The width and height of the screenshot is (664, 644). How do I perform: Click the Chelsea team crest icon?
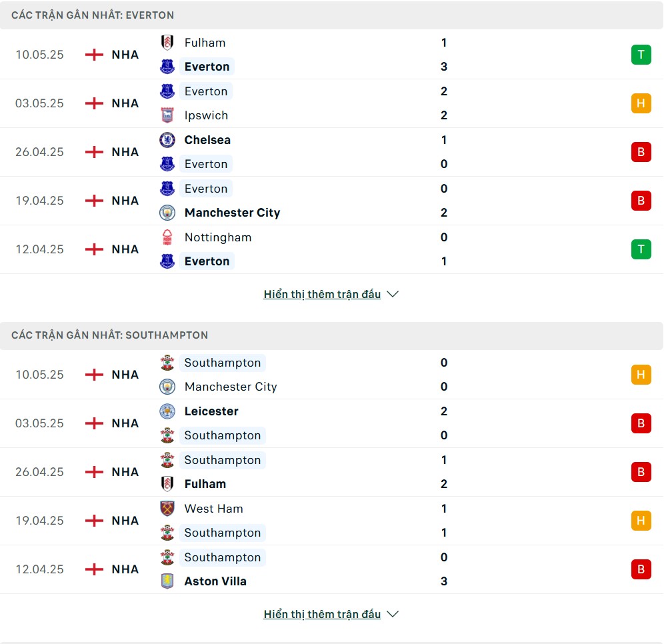pos(167,140)
